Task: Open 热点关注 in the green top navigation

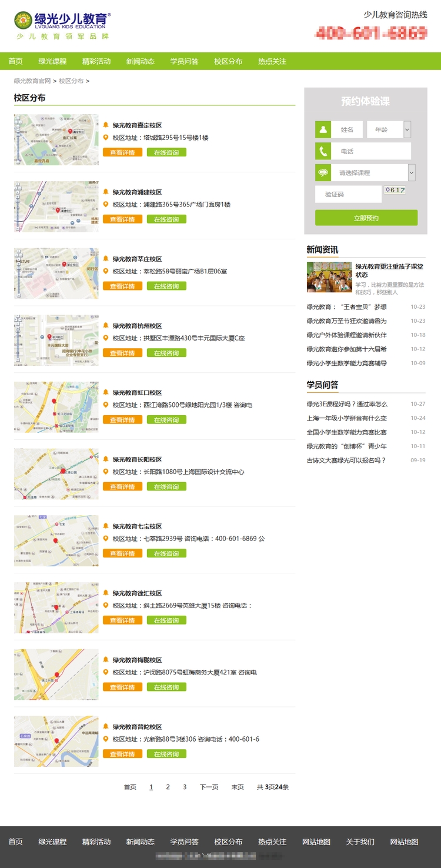Action: point(272,61)
